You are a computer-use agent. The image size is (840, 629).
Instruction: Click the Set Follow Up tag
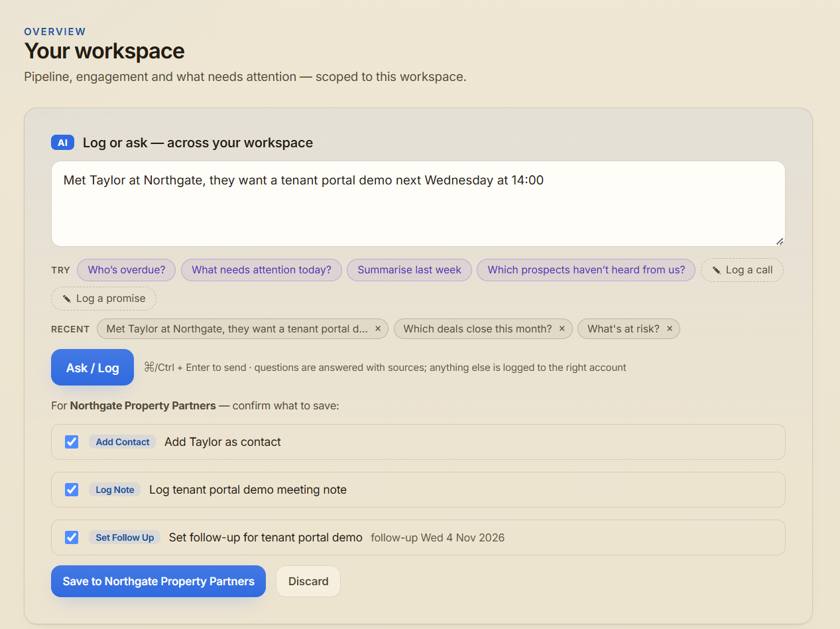[125, 537]
